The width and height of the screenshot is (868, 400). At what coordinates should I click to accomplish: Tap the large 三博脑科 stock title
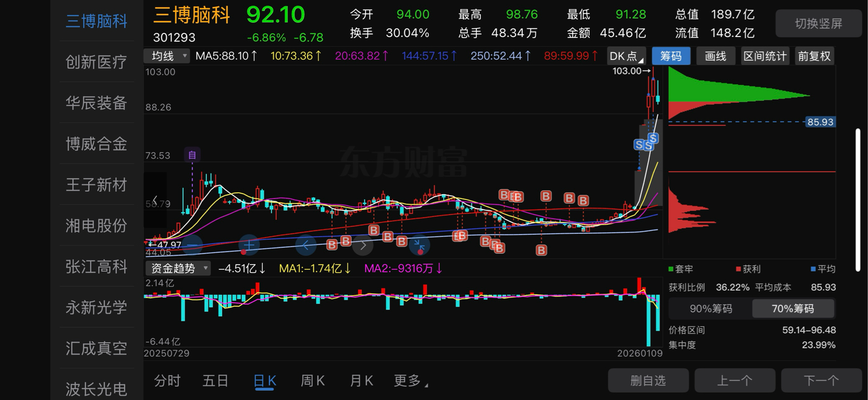191,15
